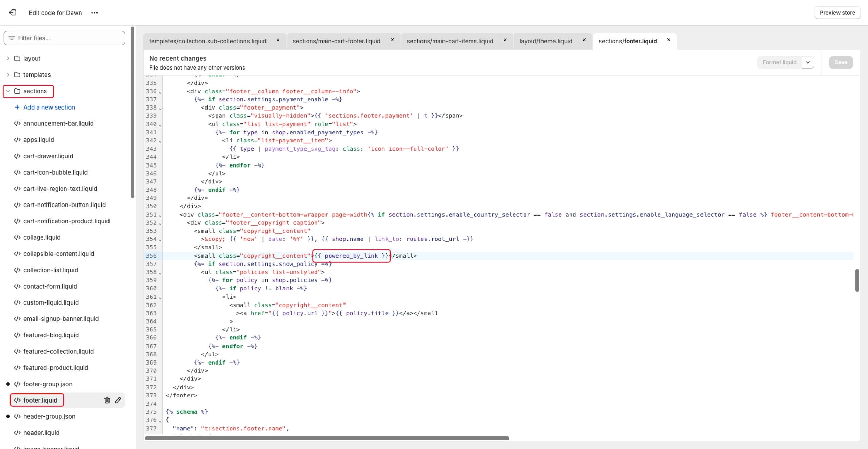This screenshot has height=449, width=868.
Task: Click the sections folder icon
Action: point(17,91)
